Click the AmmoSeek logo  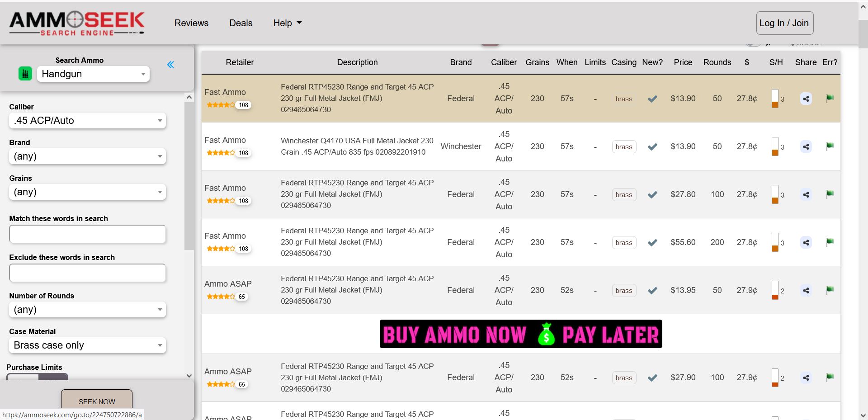click(x=77, y=23)
